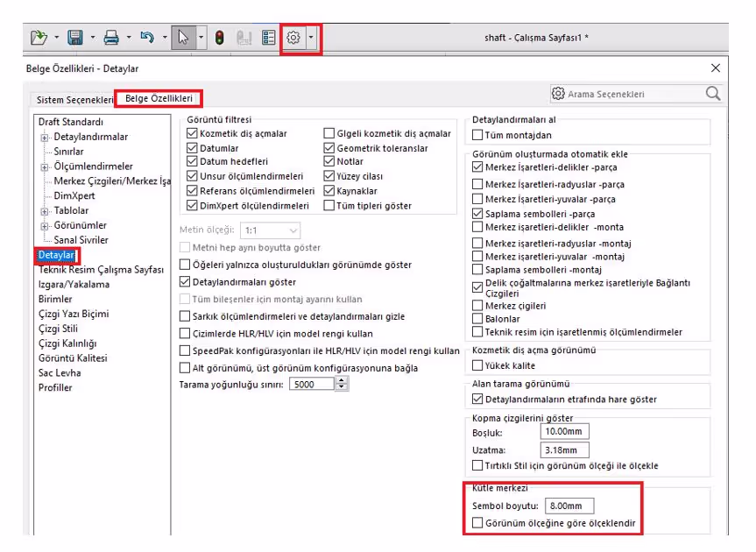Click the gear icon beside Arama Seçenekleri
The image size is (756, 552).
coord(558,93)
